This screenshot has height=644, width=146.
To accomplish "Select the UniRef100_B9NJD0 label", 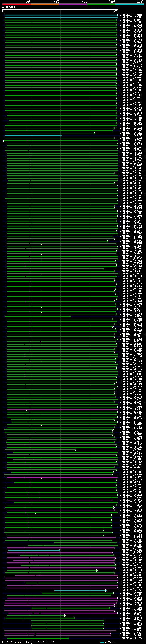I will [131, 550].
